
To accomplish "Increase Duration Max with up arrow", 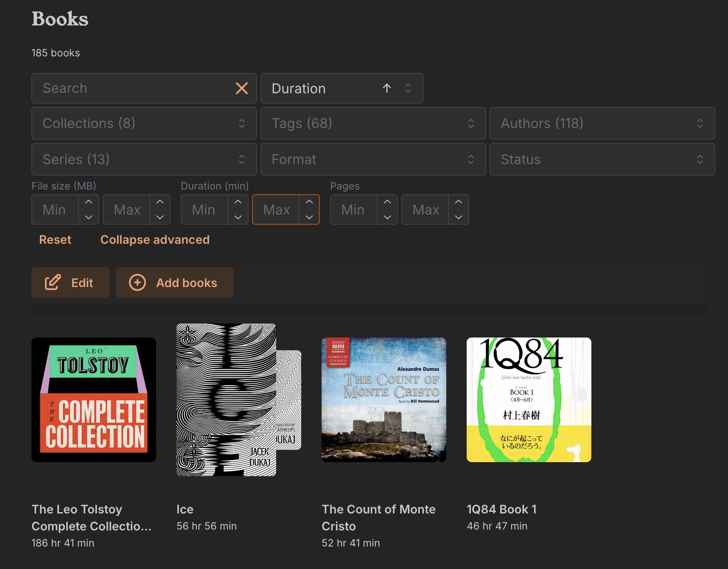I will pos(309,202).
